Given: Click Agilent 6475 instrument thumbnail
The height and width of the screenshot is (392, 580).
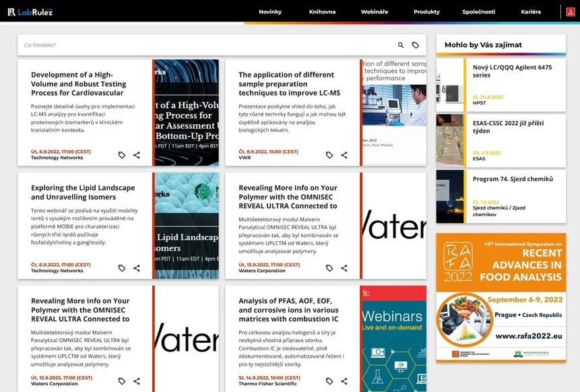Looking at the screenshot, I should (450, 85).
